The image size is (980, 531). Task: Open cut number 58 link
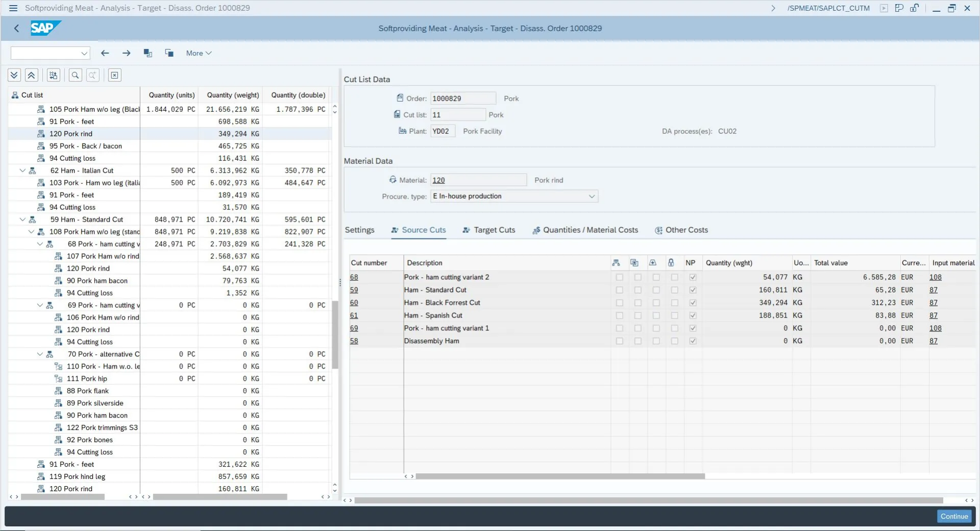pos(354,341)
